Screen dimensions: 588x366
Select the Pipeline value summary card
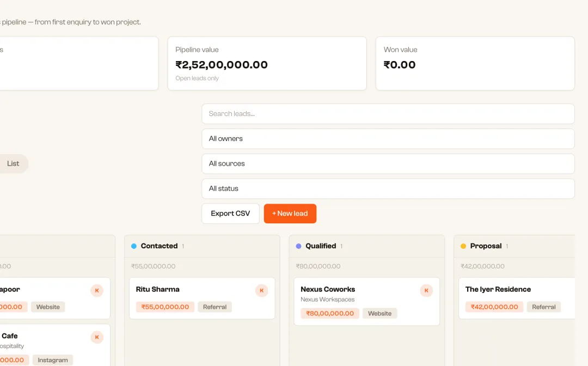(267, 63)
